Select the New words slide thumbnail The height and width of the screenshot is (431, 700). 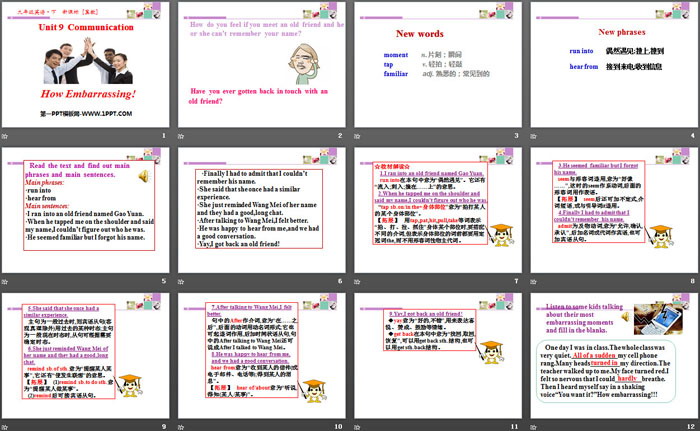click(x=438, y=64)
